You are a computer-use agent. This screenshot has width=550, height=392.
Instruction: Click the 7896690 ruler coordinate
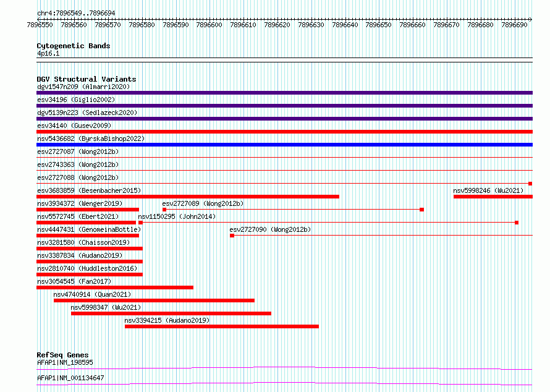[514, 25]
